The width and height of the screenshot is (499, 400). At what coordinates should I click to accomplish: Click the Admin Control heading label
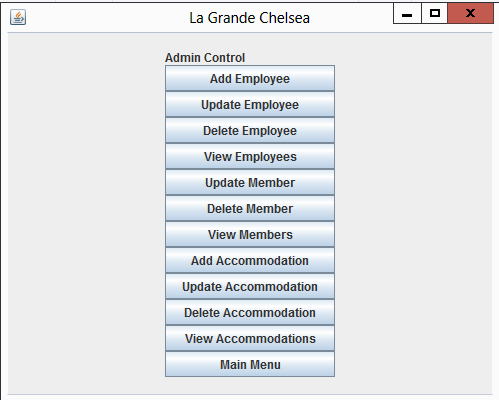(x=205, y=58)
